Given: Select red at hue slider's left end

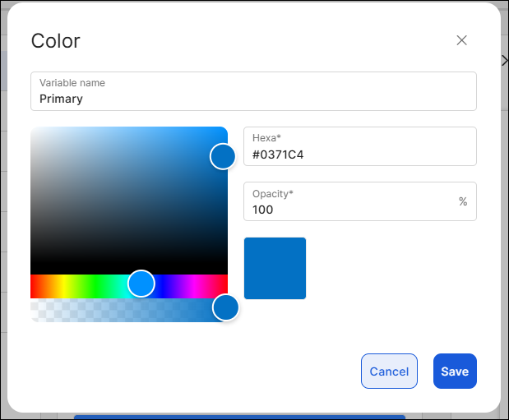Looking at the screenshot, I should (33, 285).
